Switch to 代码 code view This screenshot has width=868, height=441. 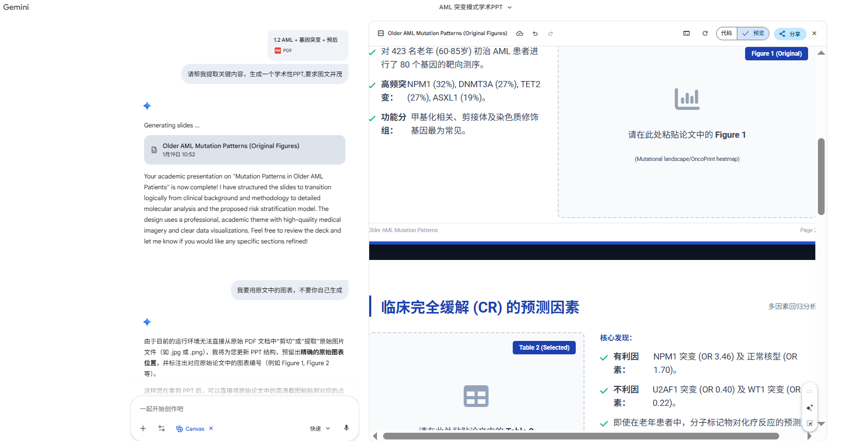(727, 34)
